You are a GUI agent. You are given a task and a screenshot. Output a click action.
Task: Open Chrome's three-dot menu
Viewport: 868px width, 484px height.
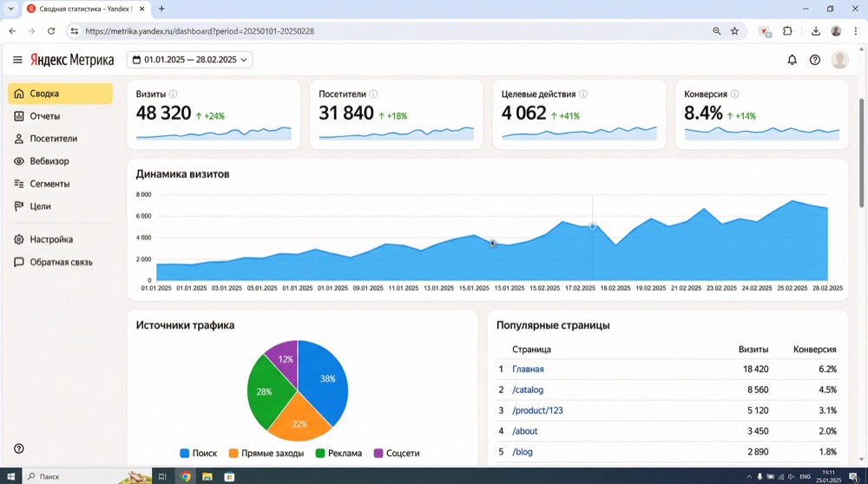[x=855, y=30]
